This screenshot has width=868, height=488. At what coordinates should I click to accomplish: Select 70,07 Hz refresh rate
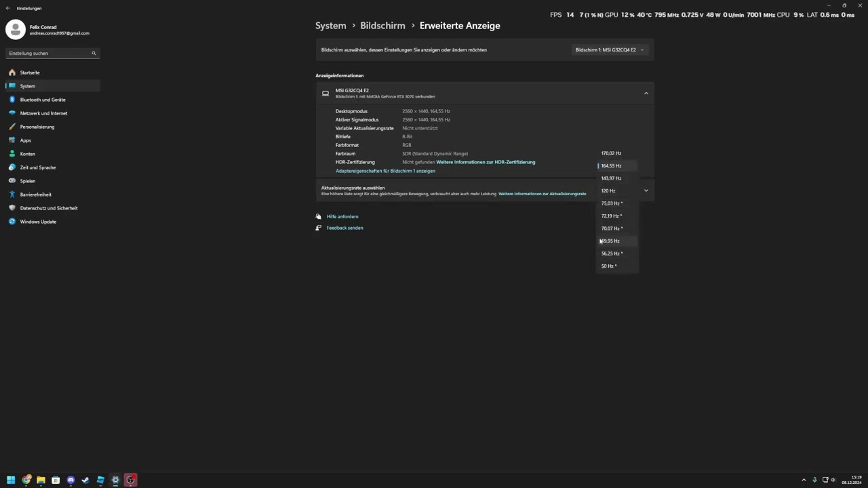(618, 228)
